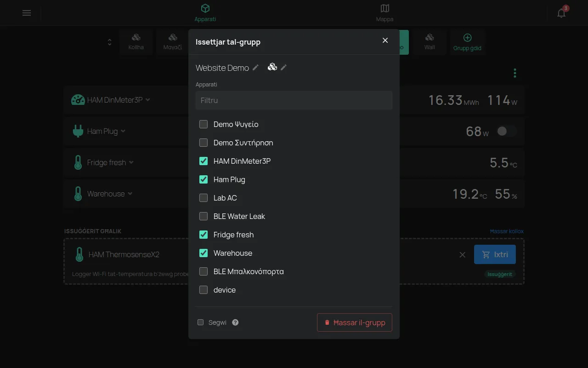Open the three-dot options menu
The width and height of the screenshot is (588, 368).
tap(515, 73)
